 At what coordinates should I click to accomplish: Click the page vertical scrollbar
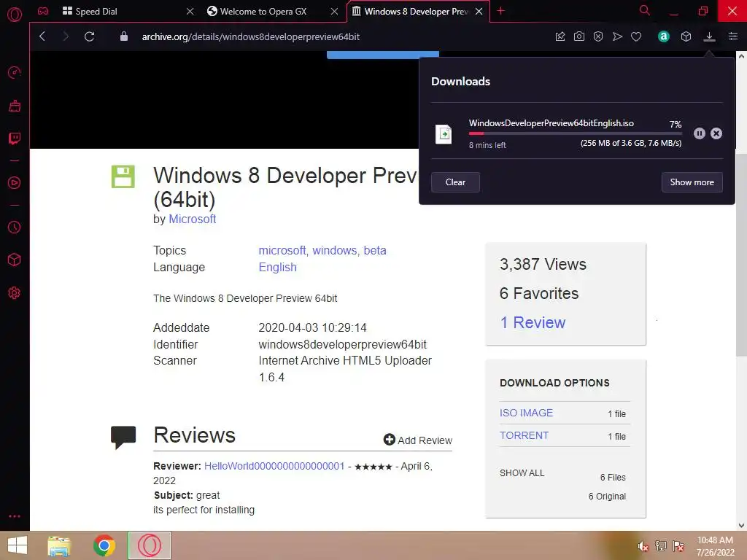point(741,255)
